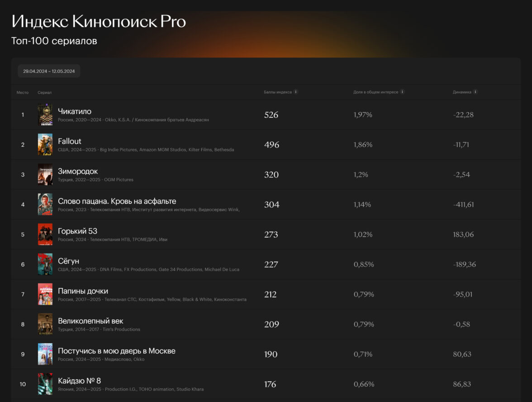
Task: Open the Fallout title link
Action: [70, 141]
